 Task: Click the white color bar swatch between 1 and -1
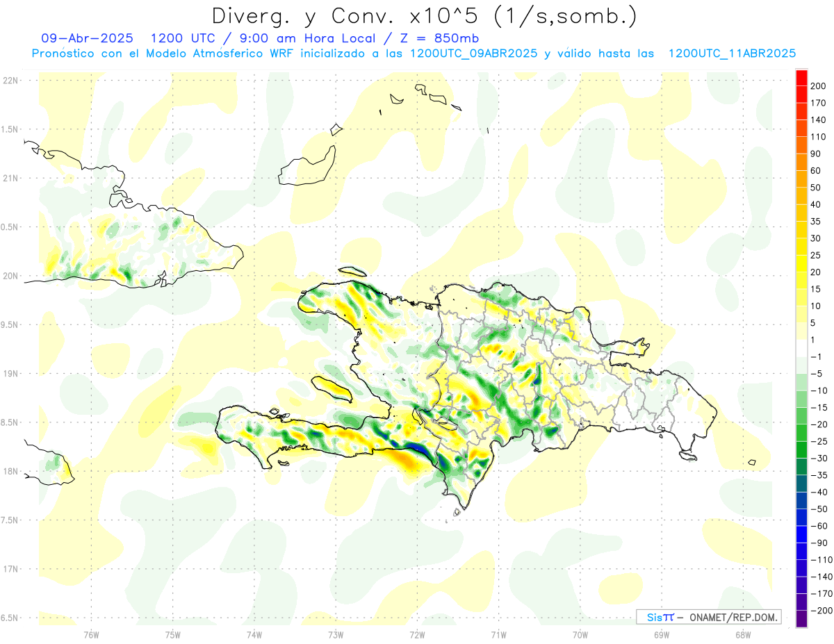[801, 348]
